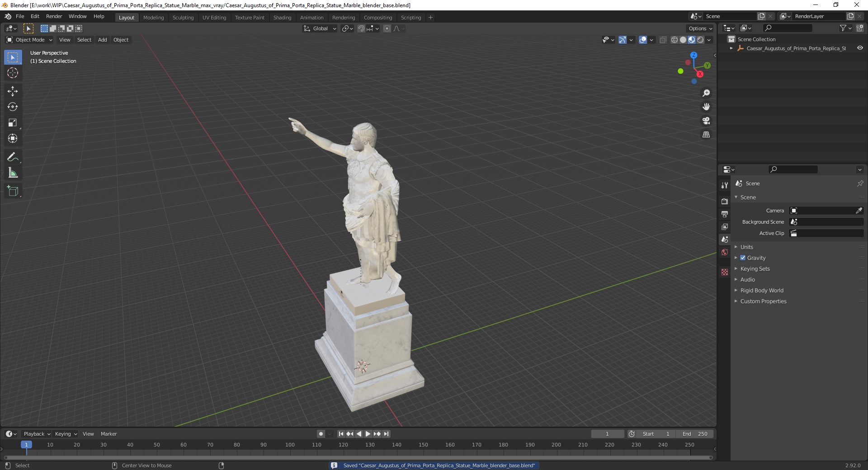Switch to solid viewport shading
Image resolution: width=868 pixels, height=470 pixels.
coord(683,40)
